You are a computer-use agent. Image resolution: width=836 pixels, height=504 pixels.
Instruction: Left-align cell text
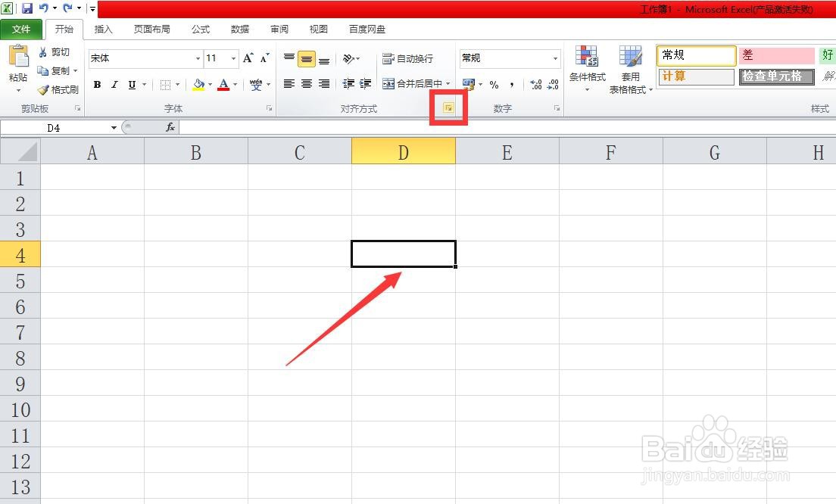pyautogui.click(x=289, y=84)
